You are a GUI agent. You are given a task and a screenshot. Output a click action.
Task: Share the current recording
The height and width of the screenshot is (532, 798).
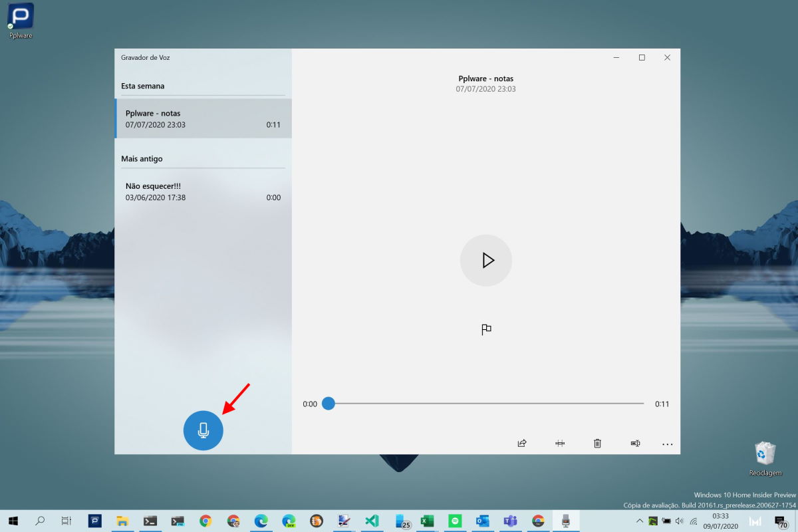coord(522,444)
